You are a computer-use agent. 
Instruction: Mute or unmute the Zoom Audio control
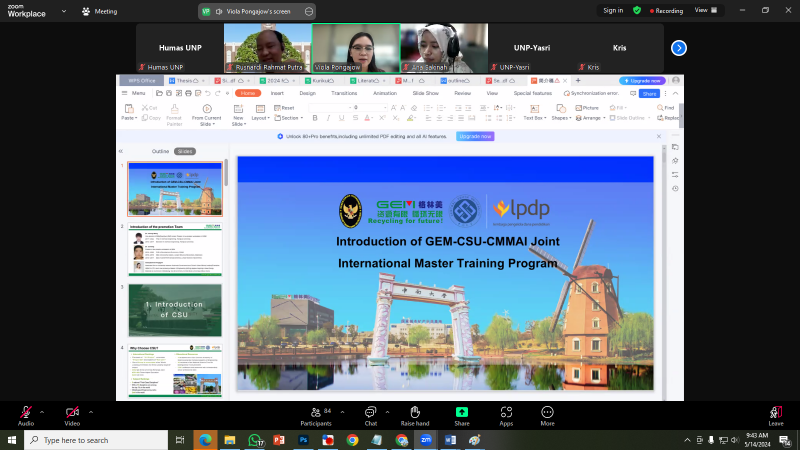point(26,416)
